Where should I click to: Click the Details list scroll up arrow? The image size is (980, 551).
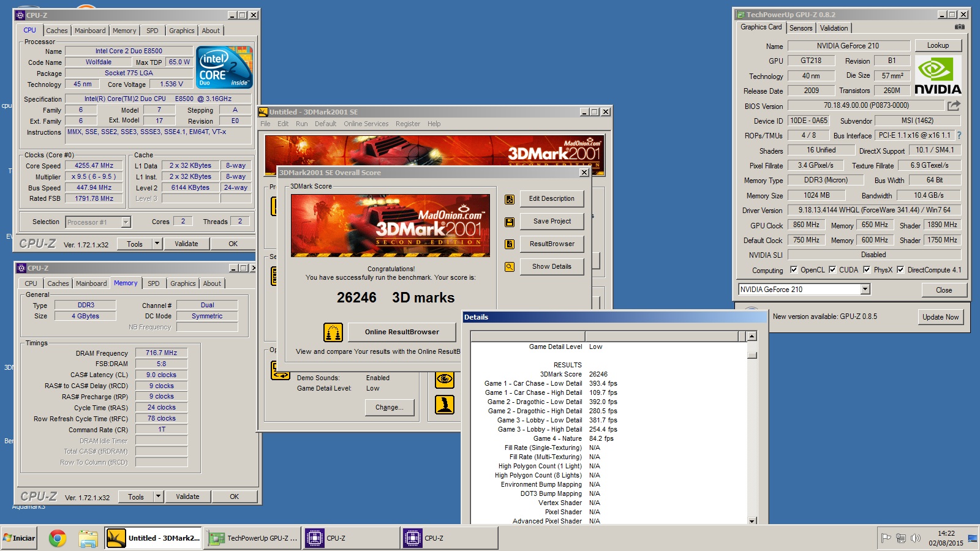pos(752,336)
